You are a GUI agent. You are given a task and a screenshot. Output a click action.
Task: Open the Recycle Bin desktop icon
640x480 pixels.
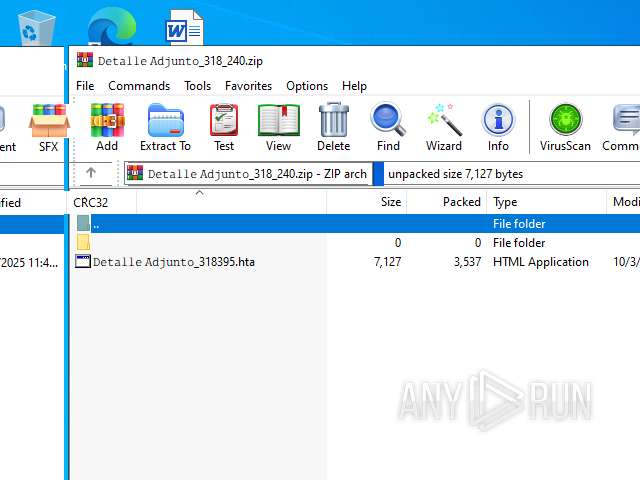[x=36, y=28]
